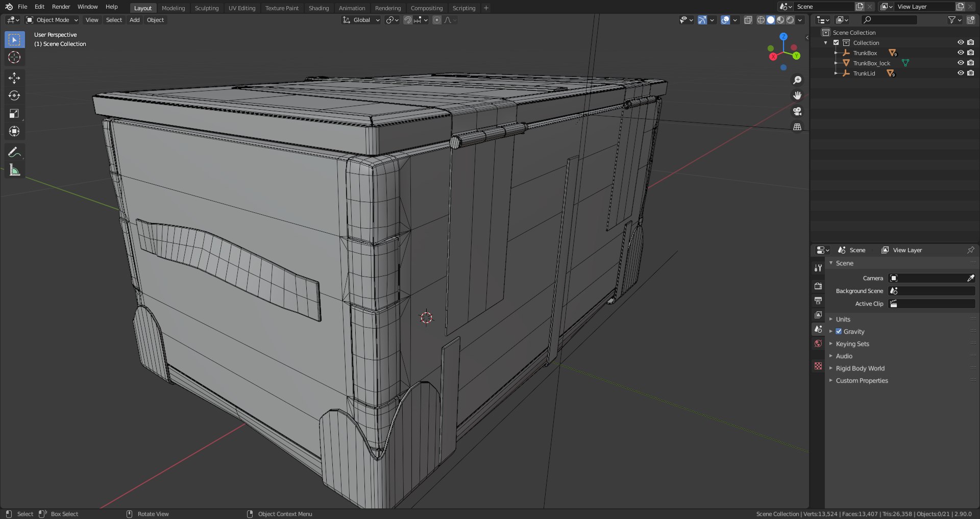Open the Render menu

click(61, 7)
